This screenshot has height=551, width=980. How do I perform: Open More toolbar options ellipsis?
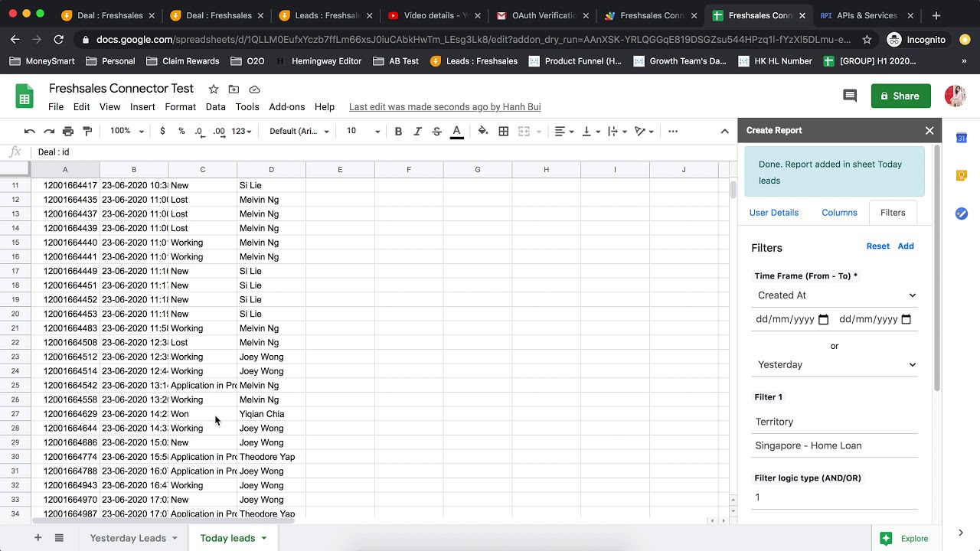(x=673, y=132)
